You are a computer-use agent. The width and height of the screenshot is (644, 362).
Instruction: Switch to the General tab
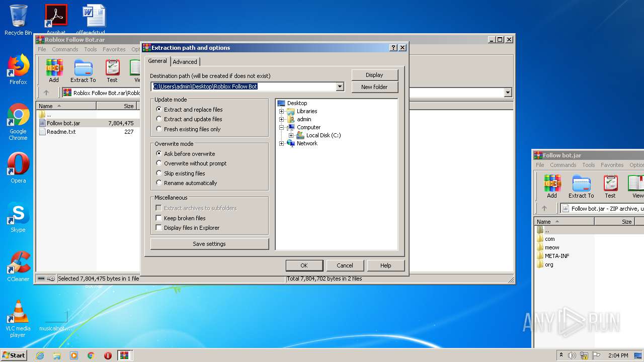[x=157, y=61]
